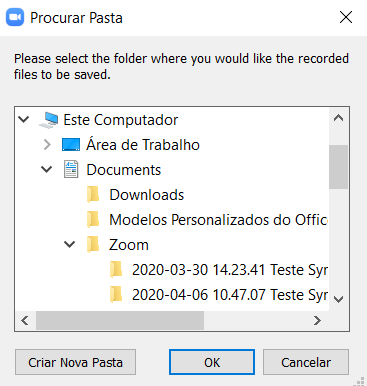Select the Este Computador computer icon

[x=49, y=120]
